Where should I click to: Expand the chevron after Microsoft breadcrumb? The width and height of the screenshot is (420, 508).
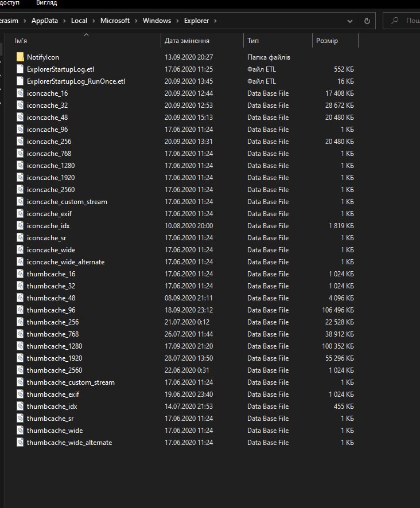click(136, 21)
